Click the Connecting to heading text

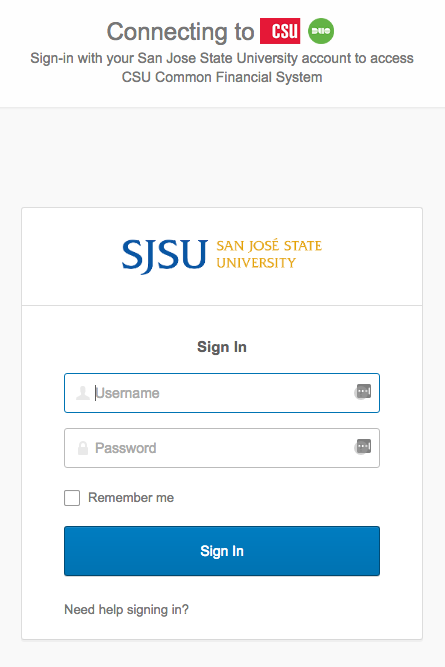pos(180,31)
